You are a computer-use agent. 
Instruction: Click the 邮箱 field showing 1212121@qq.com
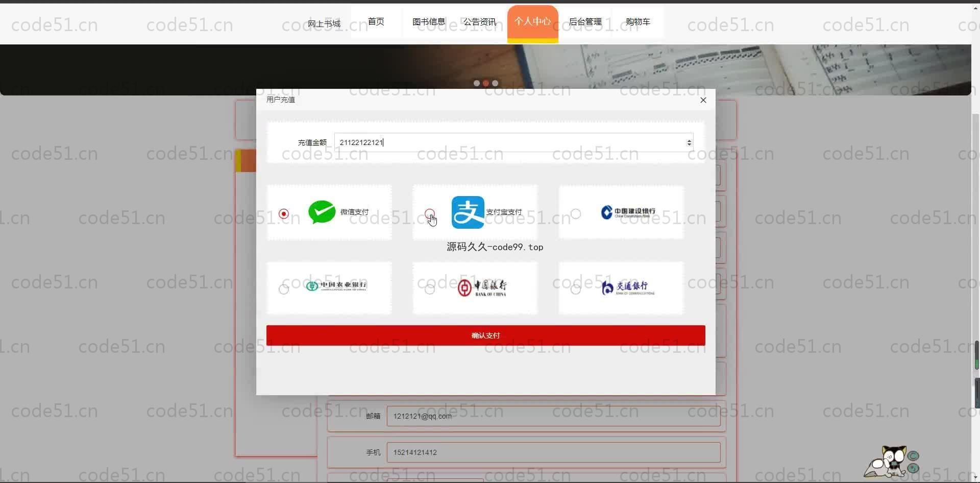[x=553, y=416]
